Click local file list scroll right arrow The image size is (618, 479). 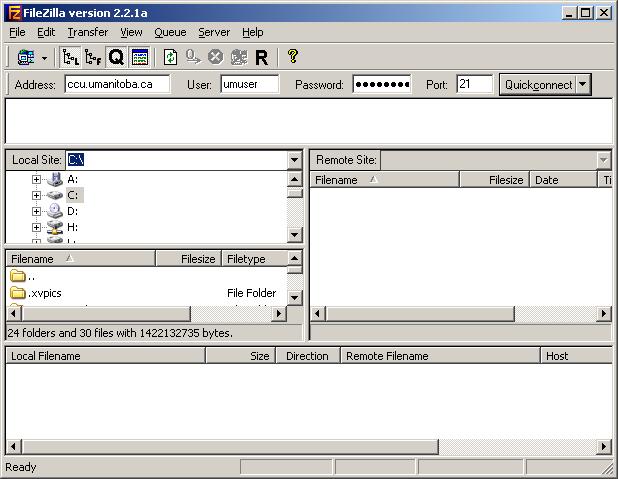coord(279,314)
